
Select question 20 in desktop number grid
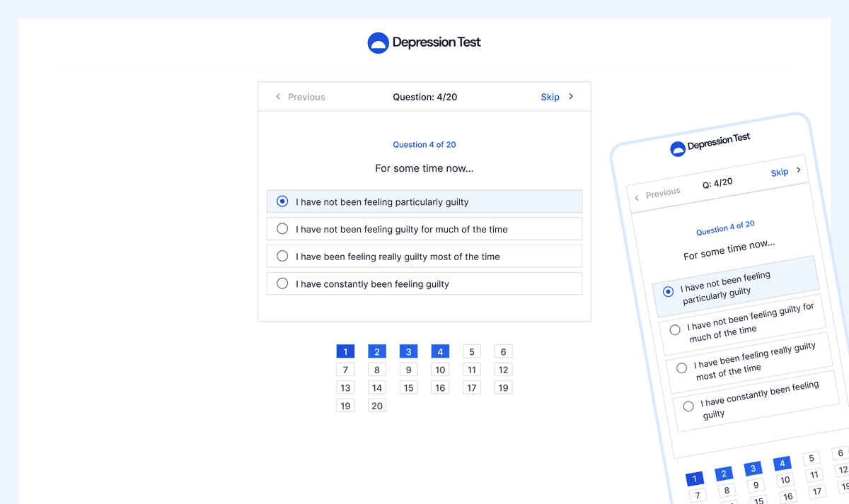point(377,406)
